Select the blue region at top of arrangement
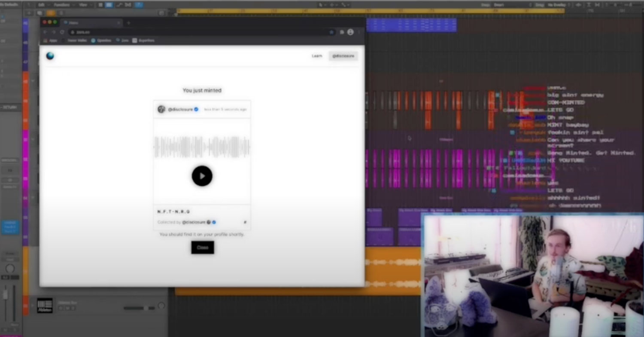The image size is (644, 337). point(411,25)
